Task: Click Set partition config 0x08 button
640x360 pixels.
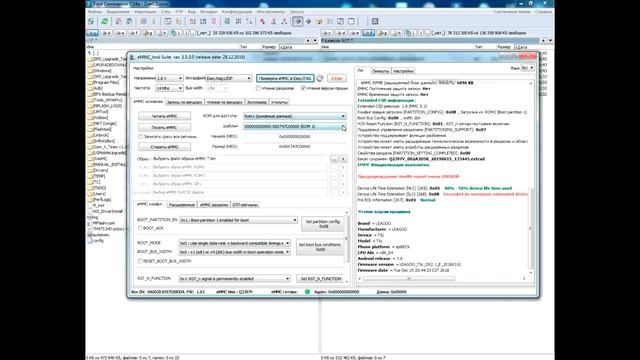Action: 323,224
